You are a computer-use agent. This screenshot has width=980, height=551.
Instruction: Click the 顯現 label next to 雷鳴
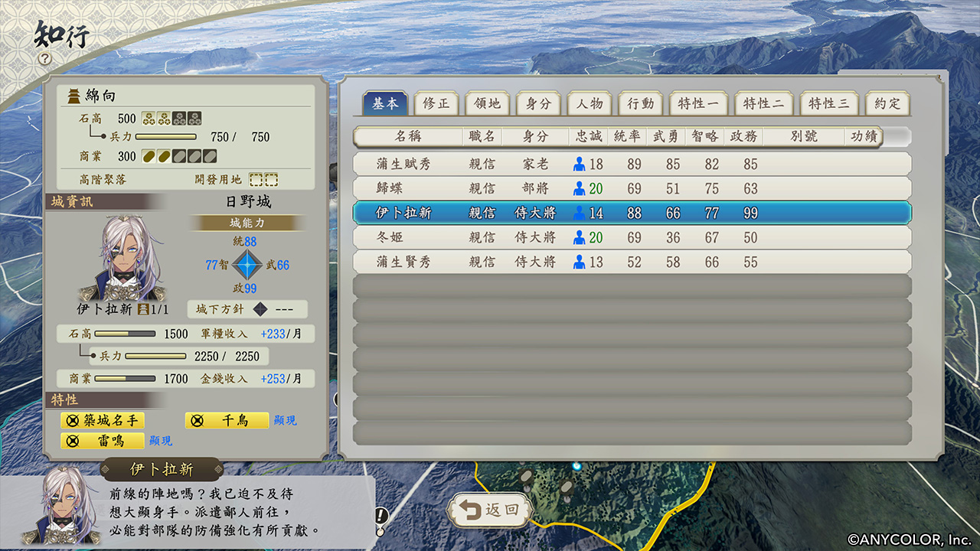pos(161,441)
